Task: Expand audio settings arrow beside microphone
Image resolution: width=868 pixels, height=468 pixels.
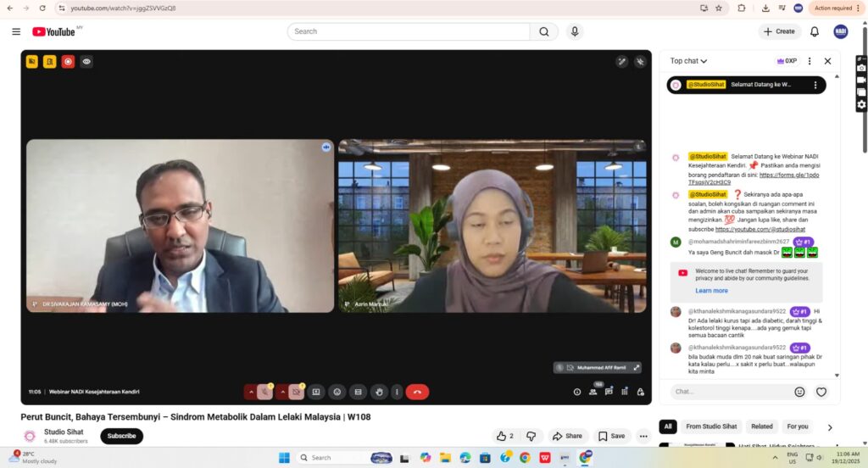Action: pos(250,392)
